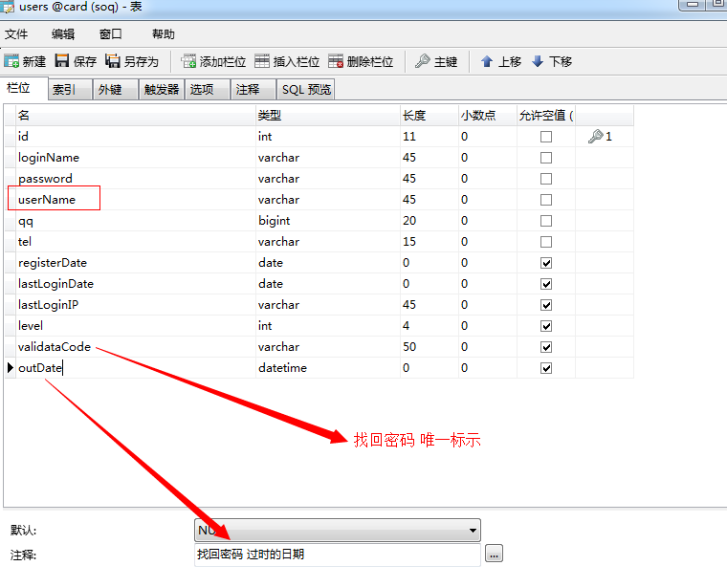Click the primary key icon in id row

(595, 136)
